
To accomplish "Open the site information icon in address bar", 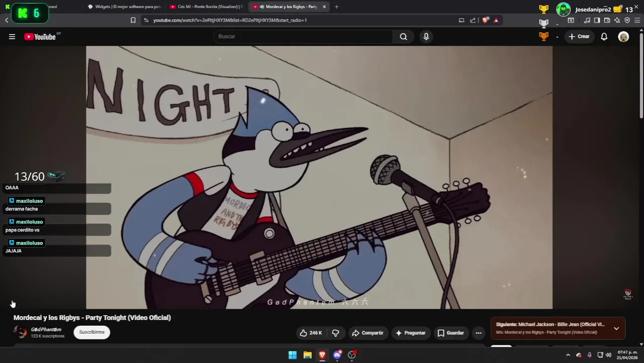I will pyautogui.click(x=146, y=20).
